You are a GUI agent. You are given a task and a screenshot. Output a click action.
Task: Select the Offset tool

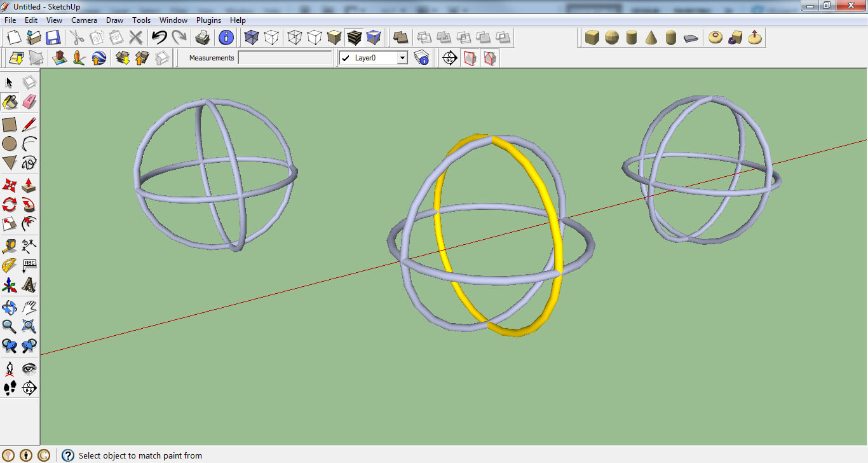pyautogui.click(x=29, y=224)
